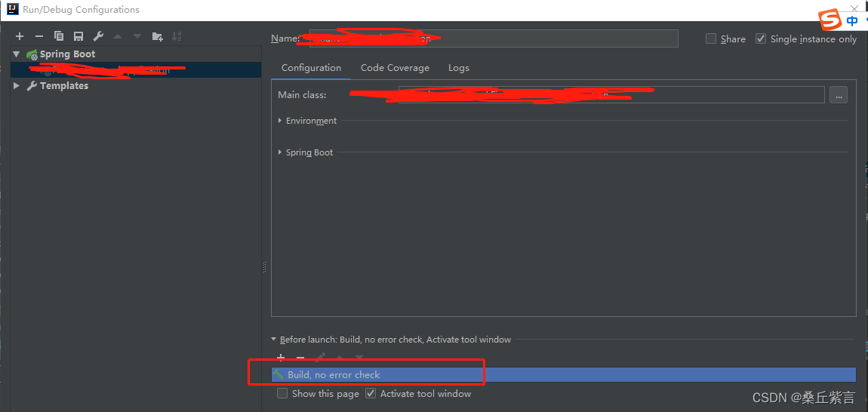Add a new configuration with plus icon
Viewport: 868px width, 412px height.
(x=20, y=36)
